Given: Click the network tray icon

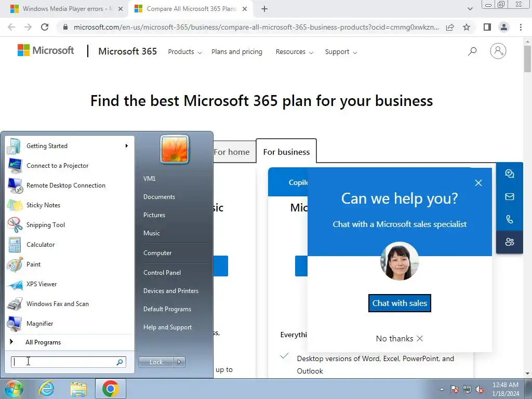Looking at the screenshot, I should point(467,389).
